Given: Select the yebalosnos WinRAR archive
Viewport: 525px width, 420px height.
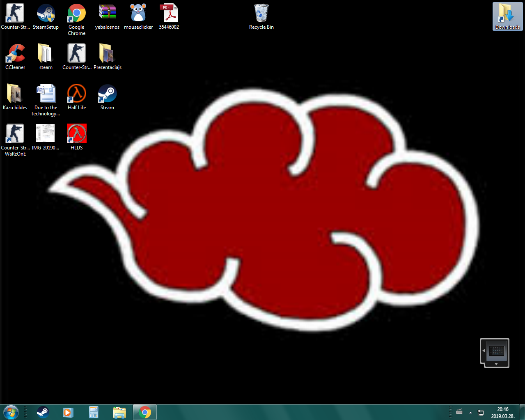Looking at the screenshot, I should pyautogui.click(x=108, y=17).
